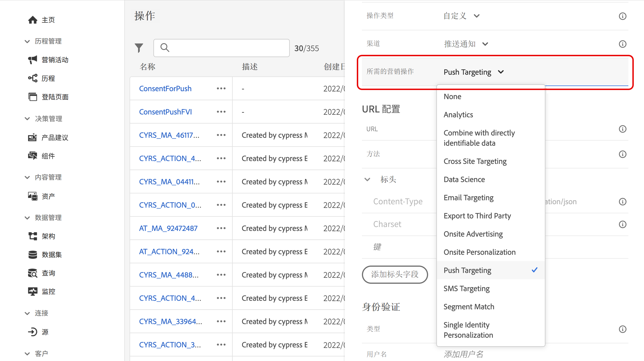Click the Datasets database icon
Image resolution: width=644 pixels, height=361 pixels.
coord(33,254)
